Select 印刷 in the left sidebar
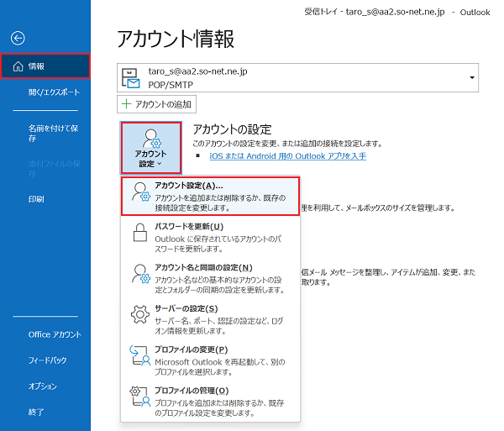The image size is (504, 431). [x=36, y=198]
